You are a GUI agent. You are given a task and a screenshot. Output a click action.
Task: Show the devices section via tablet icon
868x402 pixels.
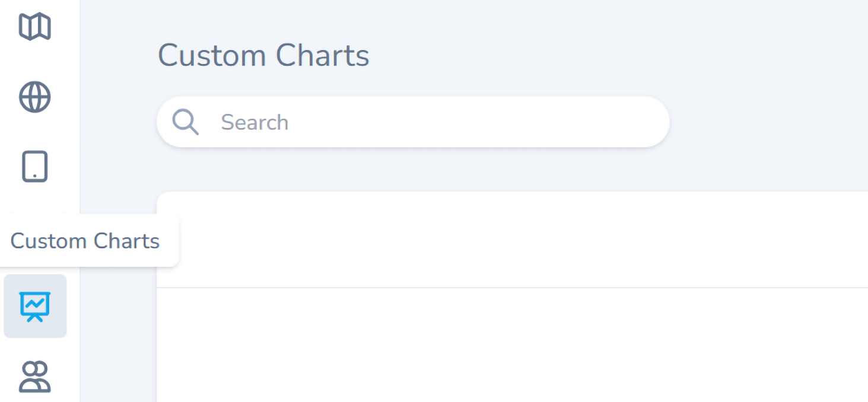pyautogui.click(x=35, y=167)
